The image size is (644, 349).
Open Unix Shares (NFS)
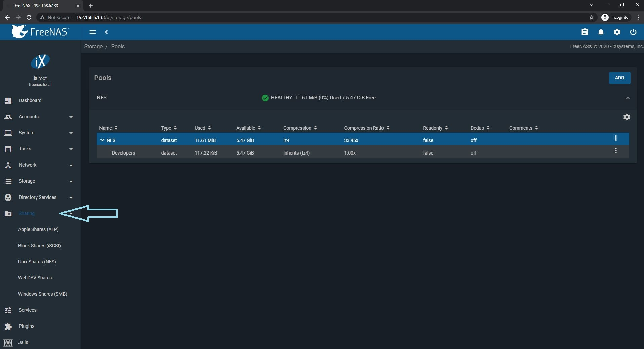point(37,262)
